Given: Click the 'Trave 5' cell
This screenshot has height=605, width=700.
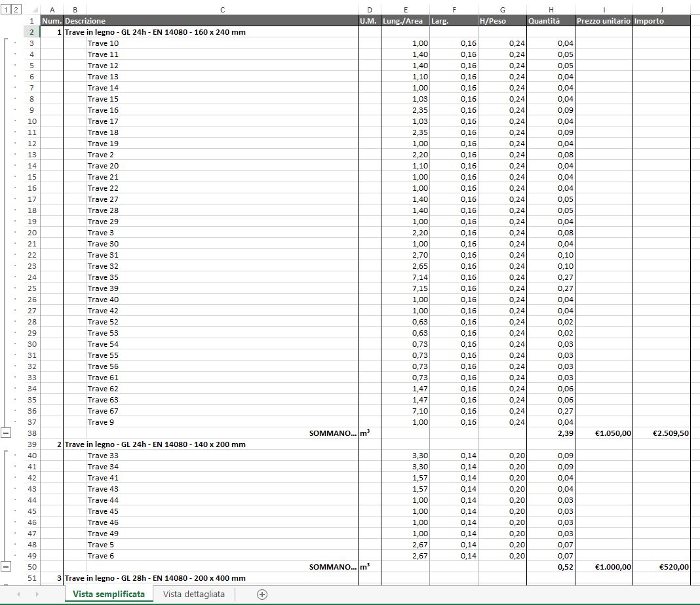Looking at the screenshot, I should click(x=222, y=545).
